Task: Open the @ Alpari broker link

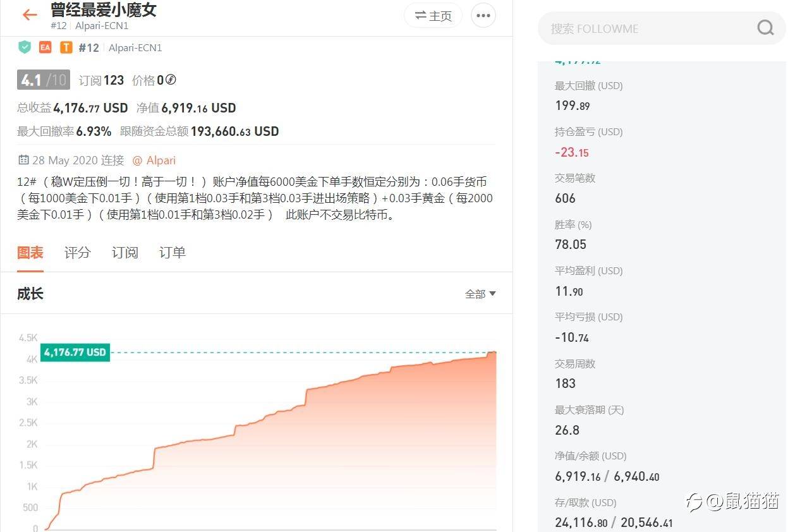Action: [x=154, y=160]
